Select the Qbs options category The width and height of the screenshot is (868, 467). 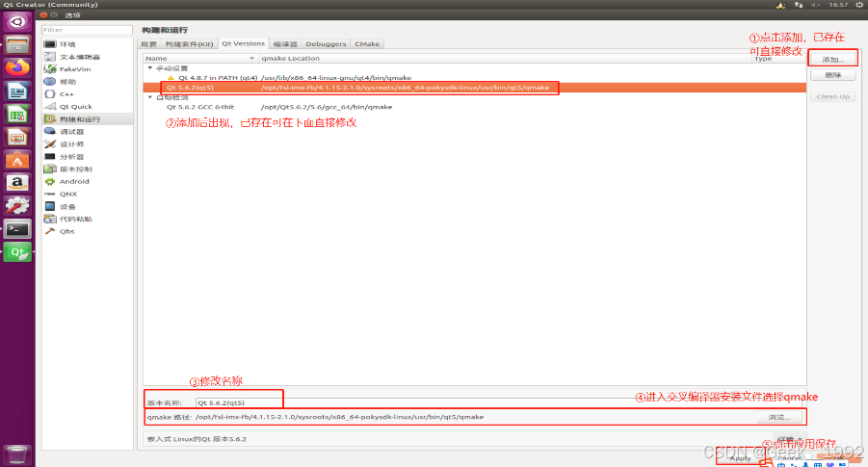88,231
